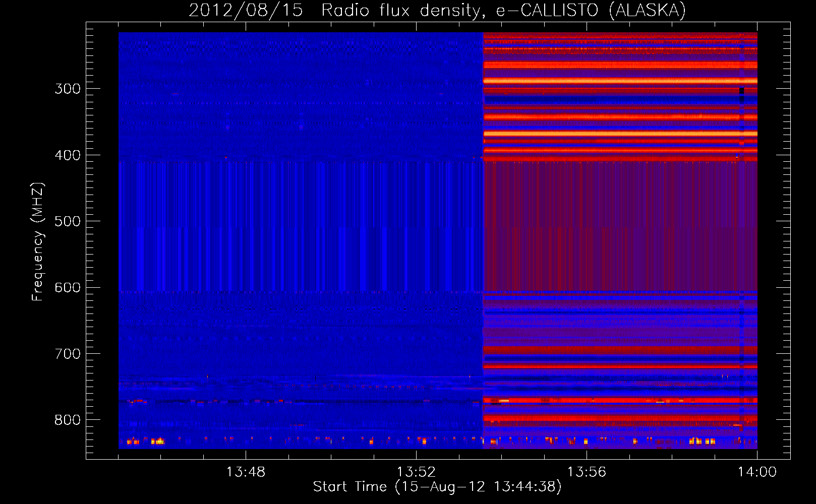Click the 13:48 time tick label
This screenshot has width=816, height=504.
point(246,472)
